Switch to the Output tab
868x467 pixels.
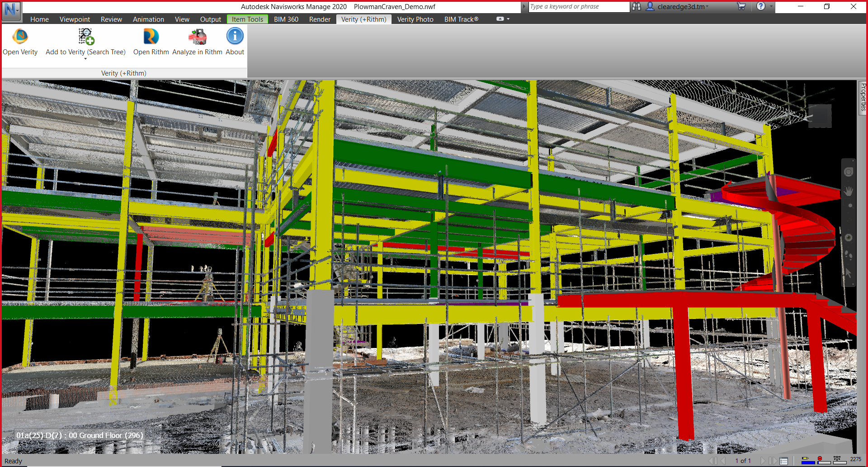(x=211, y=19)
